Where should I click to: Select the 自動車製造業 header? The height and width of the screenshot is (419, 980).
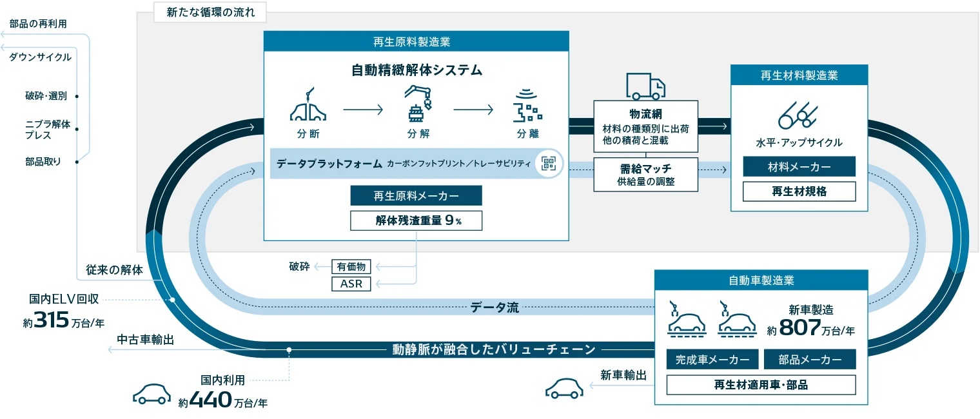[761, 280]
